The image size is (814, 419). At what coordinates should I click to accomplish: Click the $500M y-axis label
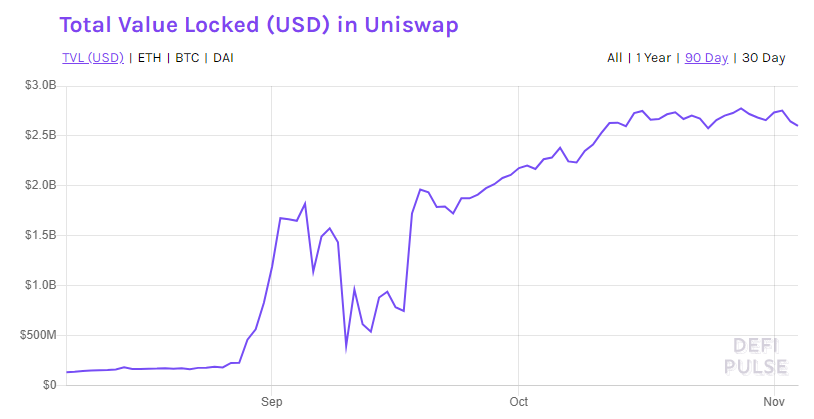(38, 335)
